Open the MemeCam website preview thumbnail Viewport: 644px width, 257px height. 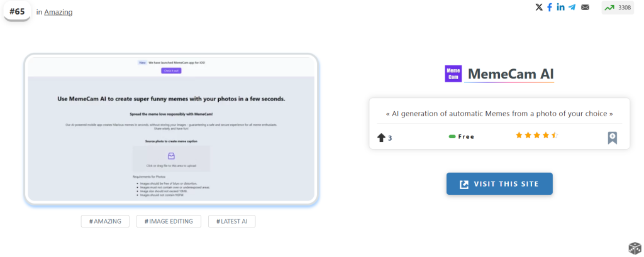pos(171,129)
